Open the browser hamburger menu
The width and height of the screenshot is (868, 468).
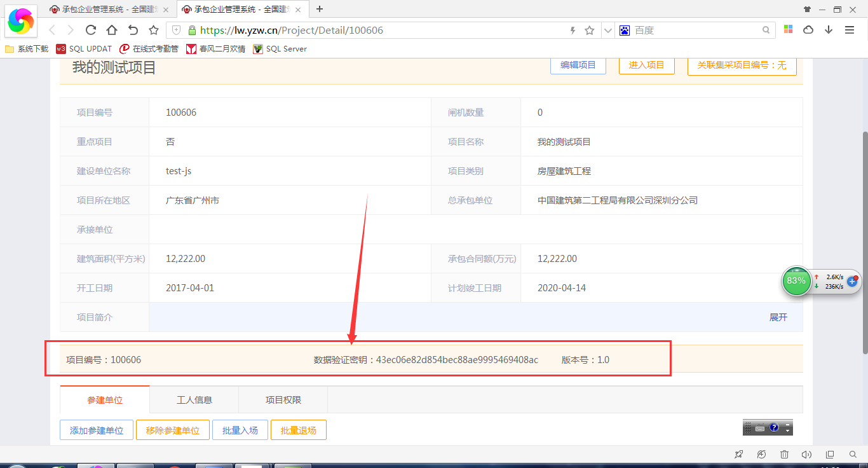coord(850,30)
